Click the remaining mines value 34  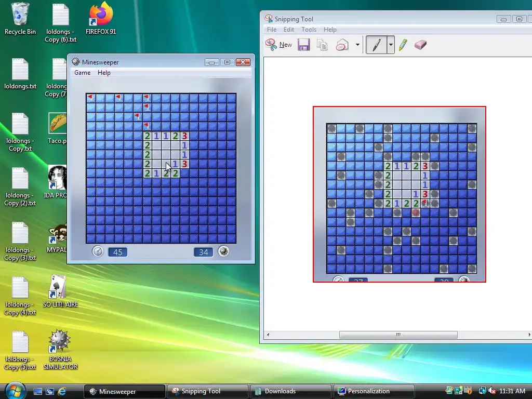204,252
